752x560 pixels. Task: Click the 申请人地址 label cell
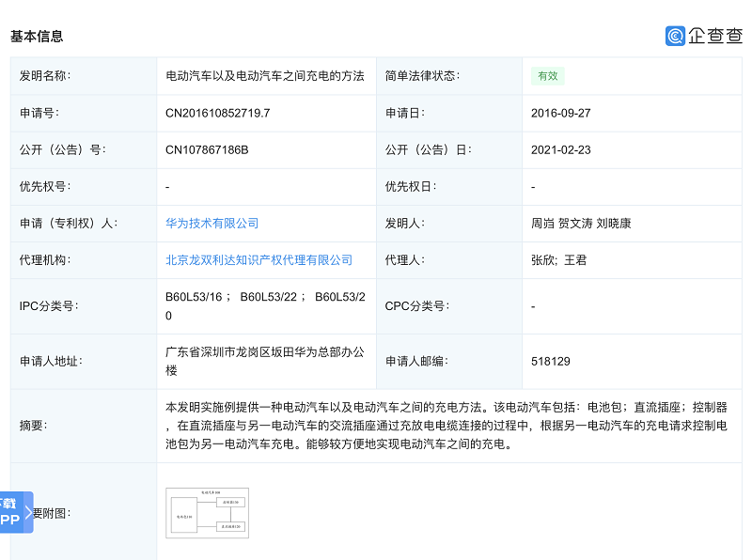(x=84, y=362)
